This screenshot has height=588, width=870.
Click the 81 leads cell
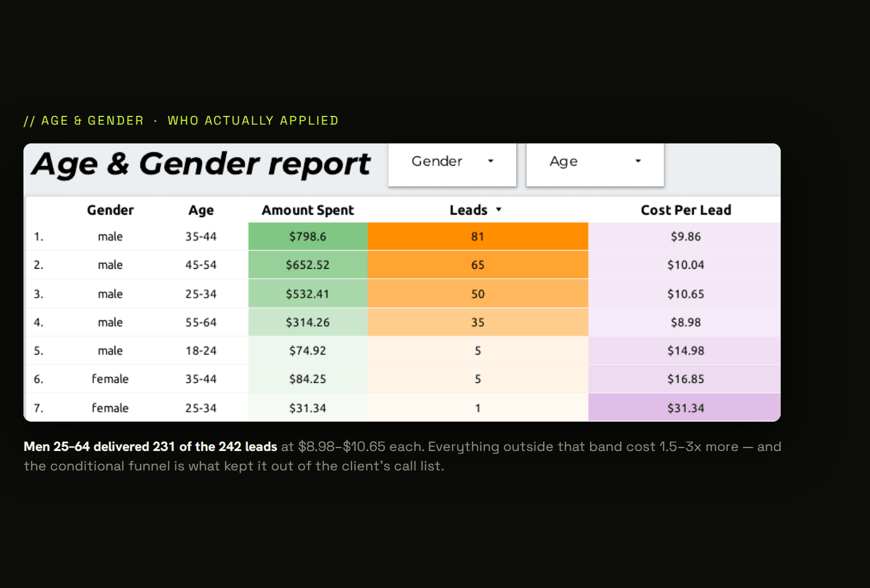point(478,236)
